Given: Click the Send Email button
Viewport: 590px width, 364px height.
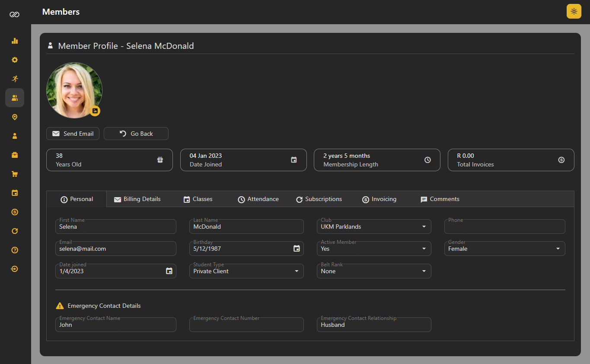Looking at the screenshot, I should click(73, 134).
